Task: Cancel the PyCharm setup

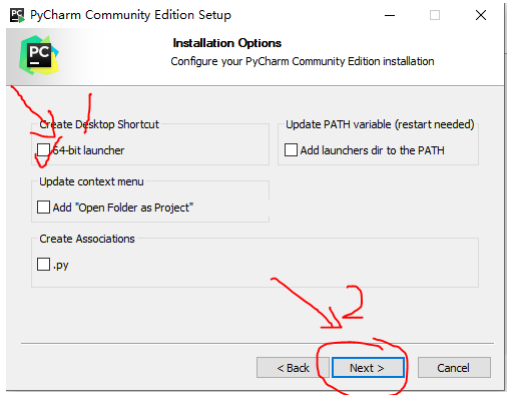Action: [454, 368]
